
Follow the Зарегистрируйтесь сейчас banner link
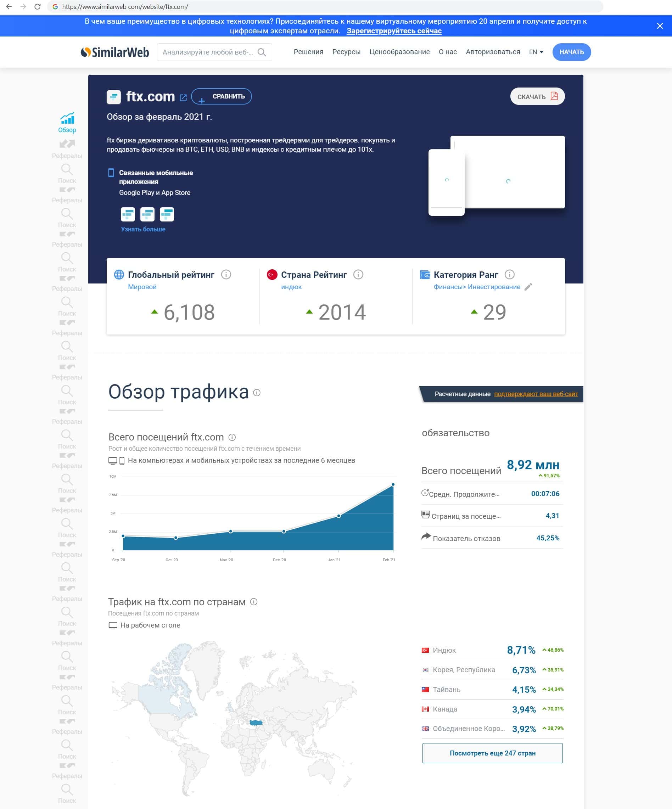point(394,31)
